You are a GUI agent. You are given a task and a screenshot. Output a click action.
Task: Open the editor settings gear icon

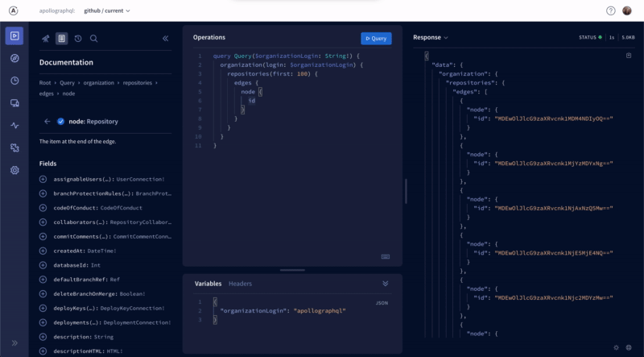(616, 347)
